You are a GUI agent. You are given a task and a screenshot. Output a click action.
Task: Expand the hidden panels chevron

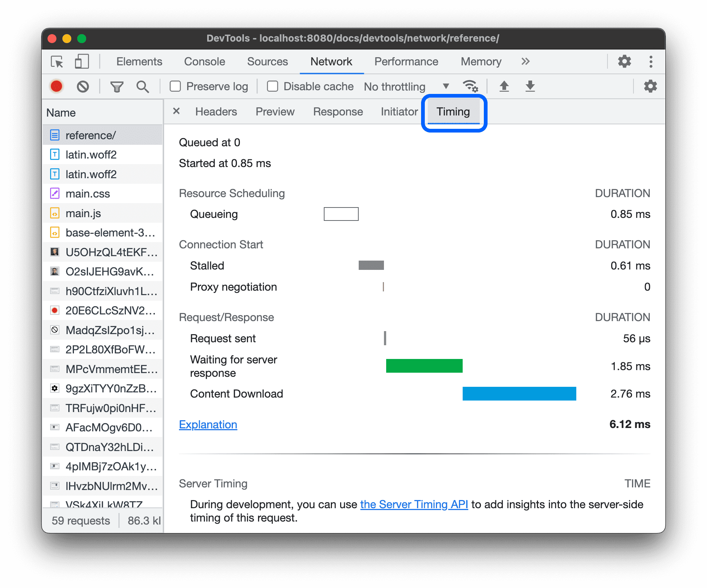click(x=525, y=62)
